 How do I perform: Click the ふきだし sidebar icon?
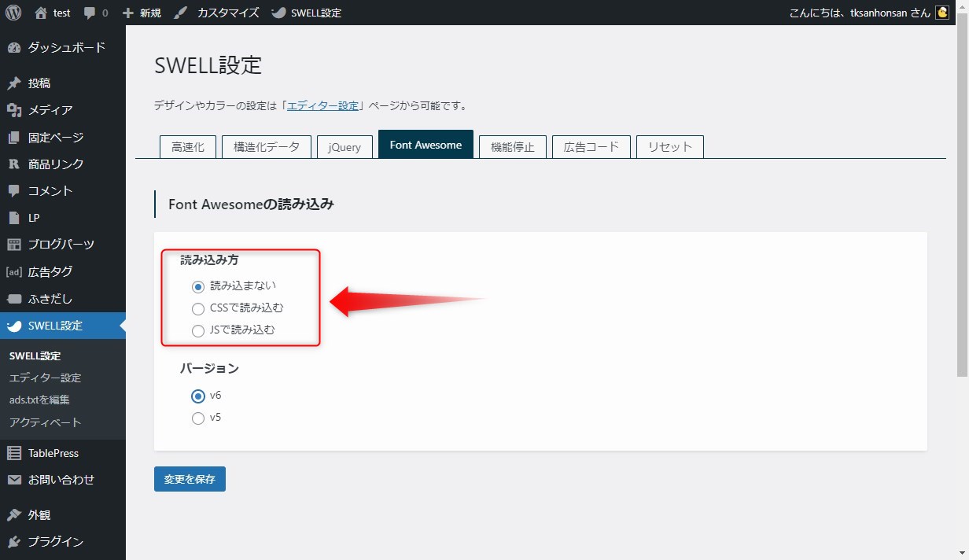pyautogui.click(x=16, y=299)
